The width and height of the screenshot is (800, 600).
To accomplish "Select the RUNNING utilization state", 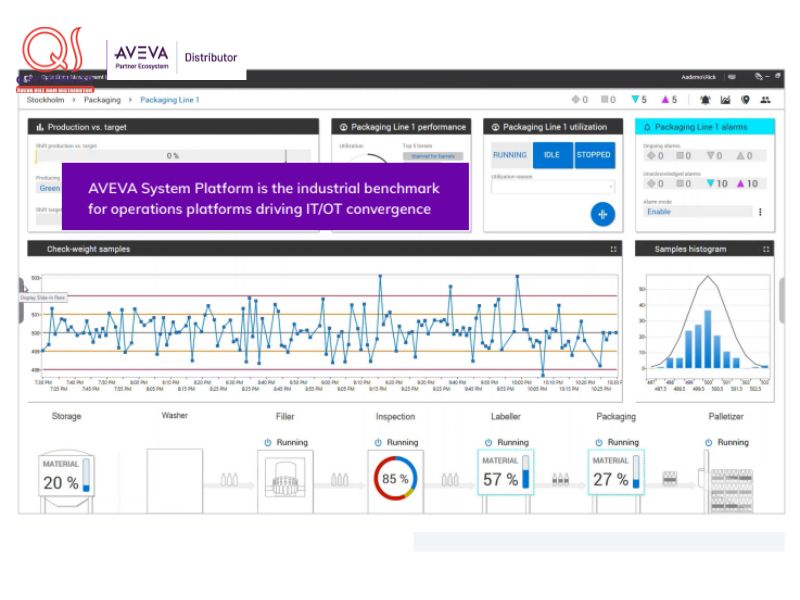I will tap(510, 155).
